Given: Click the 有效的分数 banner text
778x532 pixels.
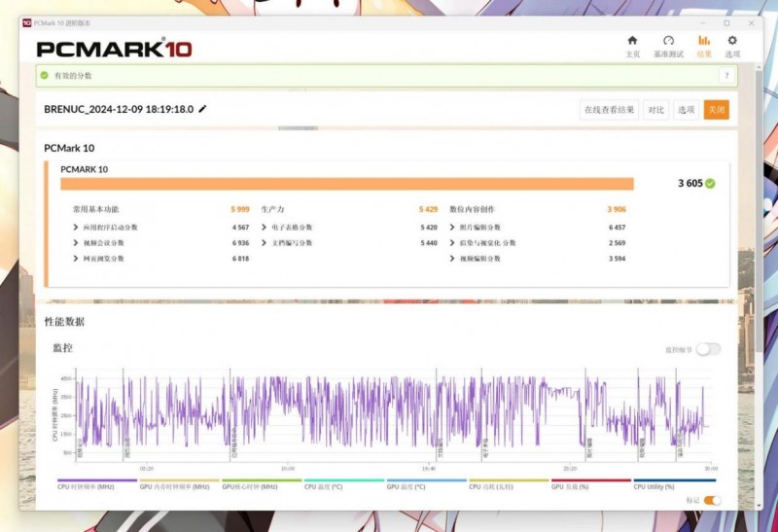Looking at the screenshot, I should [x=73, y=76].
